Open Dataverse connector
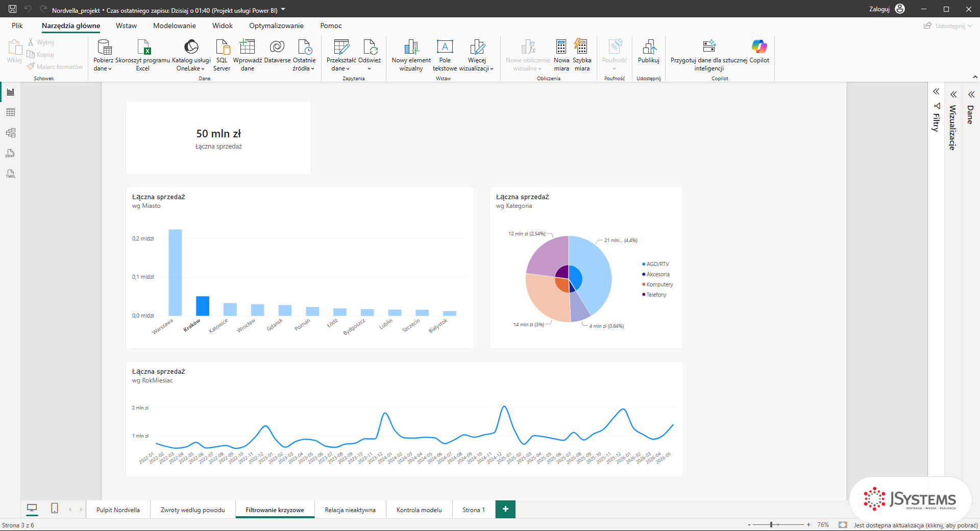980x531 pixels. pyautogui.click(x=277, y=52)
